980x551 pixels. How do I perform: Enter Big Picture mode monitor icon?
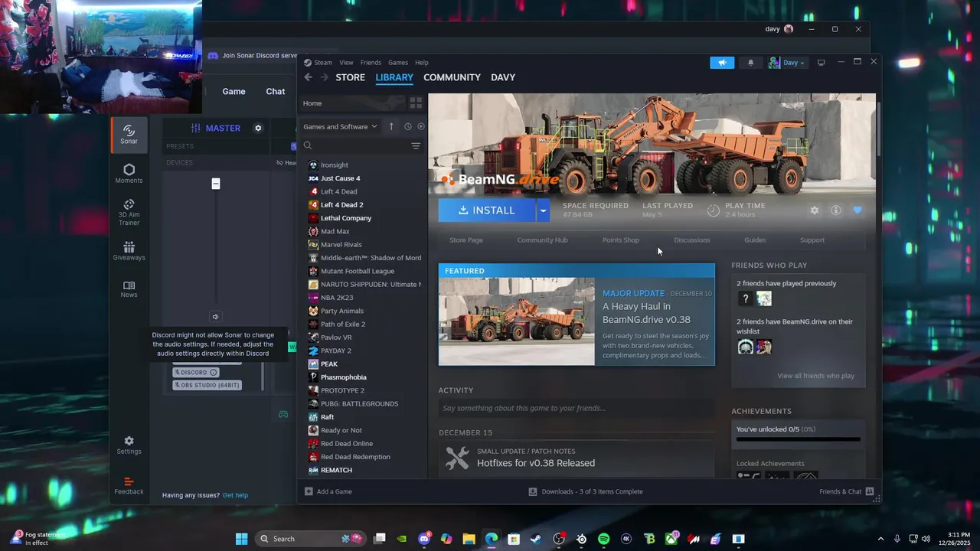click(x=822, y=63)
